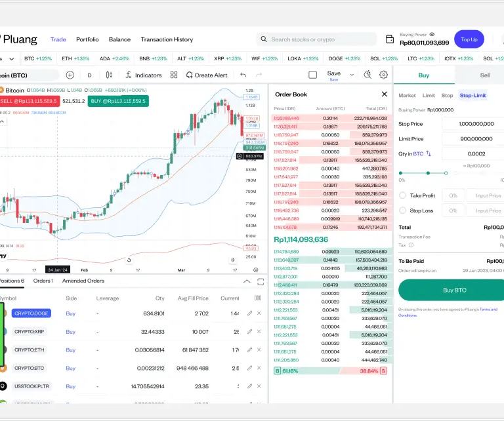Enable the Take Profit radio option
The width and height of the screenshot is (504, 421).
(x=402, y=195)
